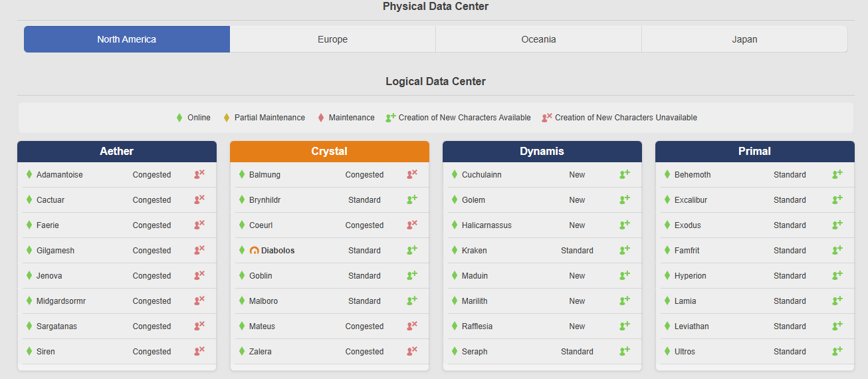Click Seraph character creation available icon
868x379 pixels.
625,351
